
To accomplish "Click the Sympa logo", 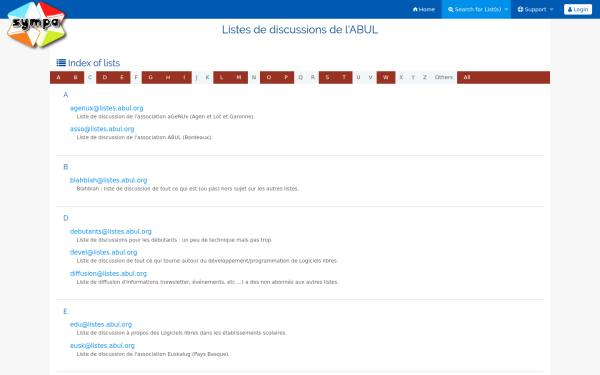I will (x=36, y=24).
